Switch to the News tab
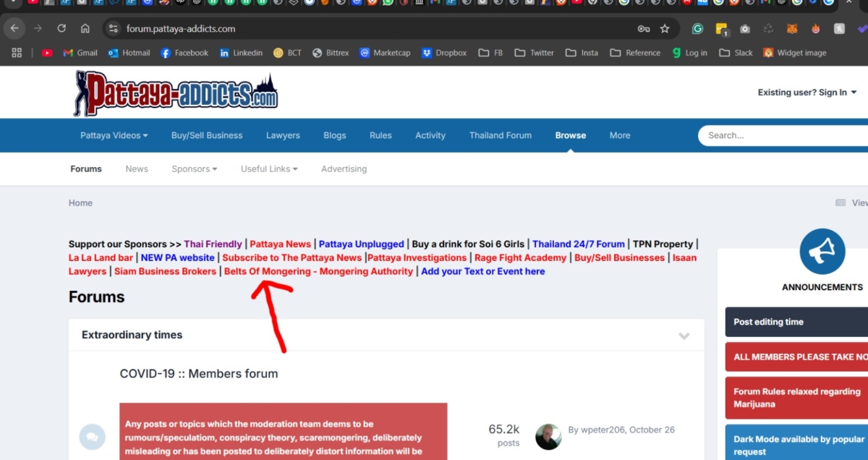868x460 pixels. click(136, 169)
